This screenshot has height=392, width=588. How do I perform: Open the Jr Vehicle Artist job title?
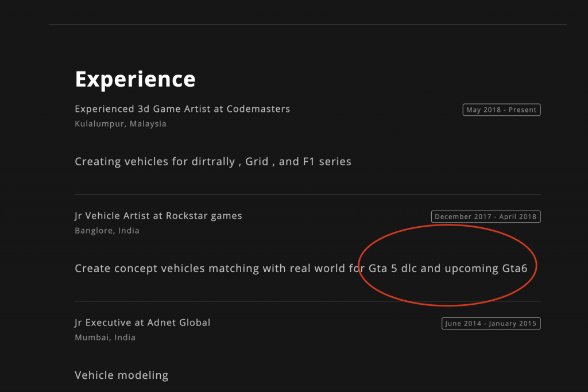tap(158, 216)
